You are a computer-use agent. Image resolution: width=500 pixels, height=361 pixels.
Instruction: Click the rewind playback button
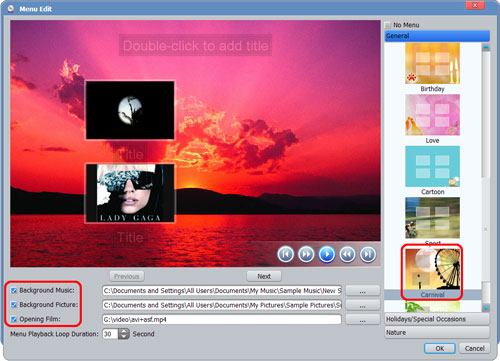point(347,254)
